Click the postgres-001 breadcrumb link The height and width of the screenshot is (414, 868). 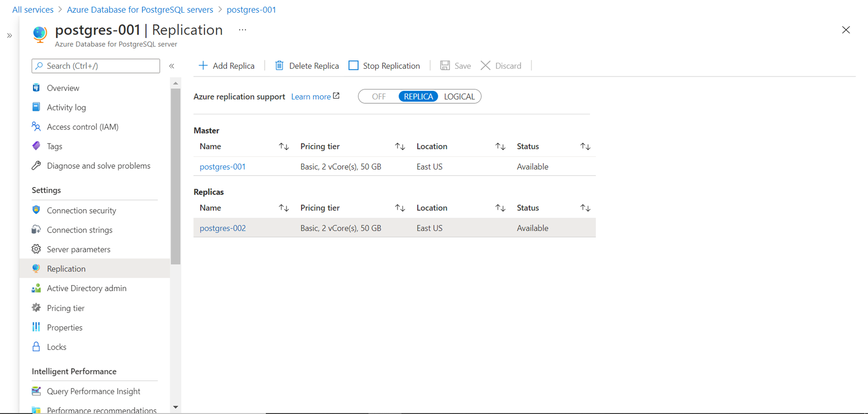point(251,10)
